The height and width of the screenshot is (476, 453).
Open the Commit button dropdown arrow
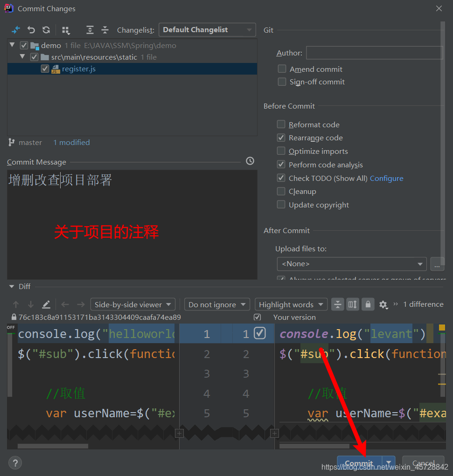(x=389, y=462)
